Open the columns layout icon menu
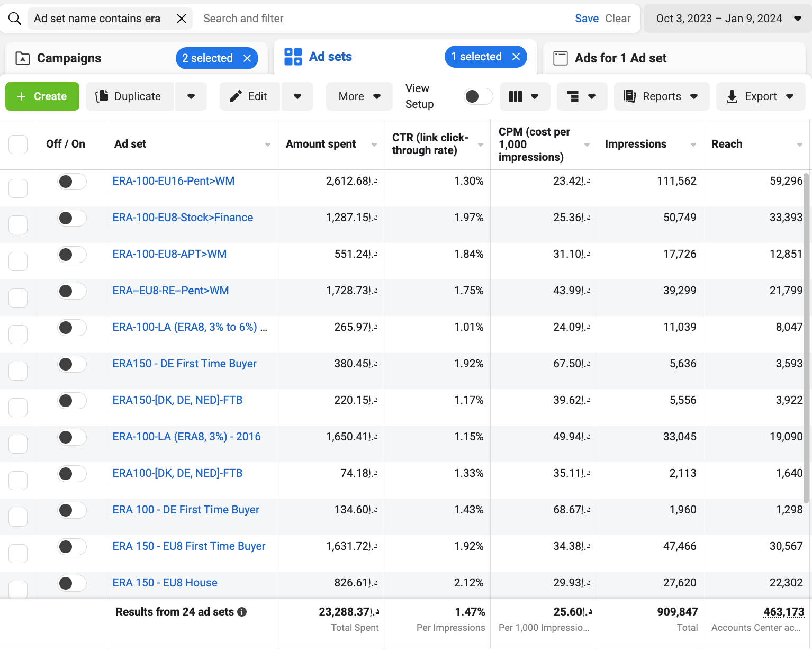This screenshot has height=650, width=812. [524, 96]
